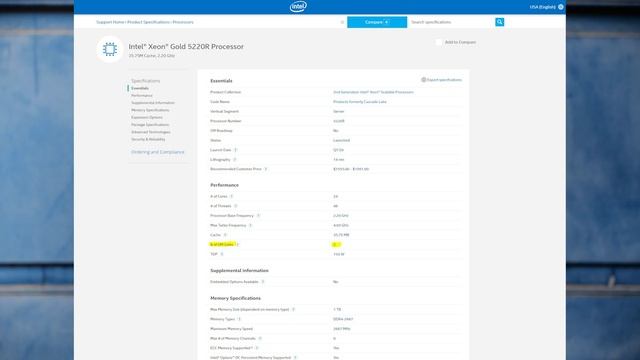Screen dimensions: 640x360
Task: Click info icon beside Max Turbo Frequency
Action: click(251, 225)
